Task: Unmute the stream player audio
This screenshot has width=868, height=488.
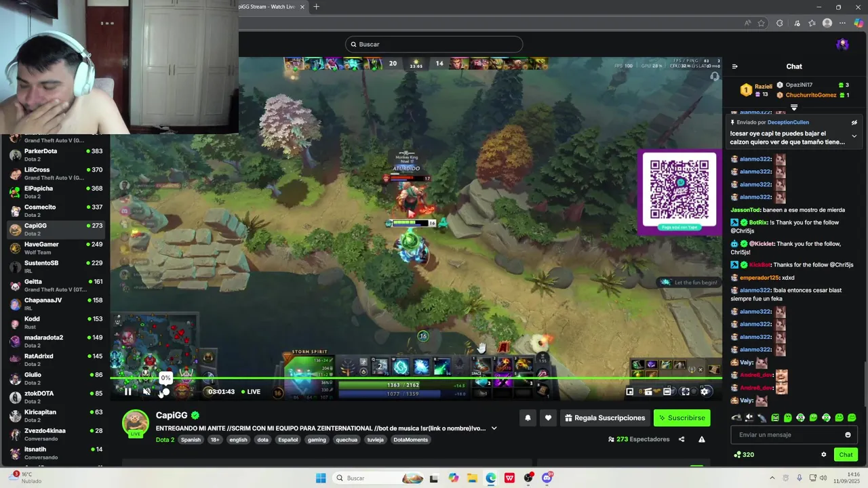Action: coord(146,392)
